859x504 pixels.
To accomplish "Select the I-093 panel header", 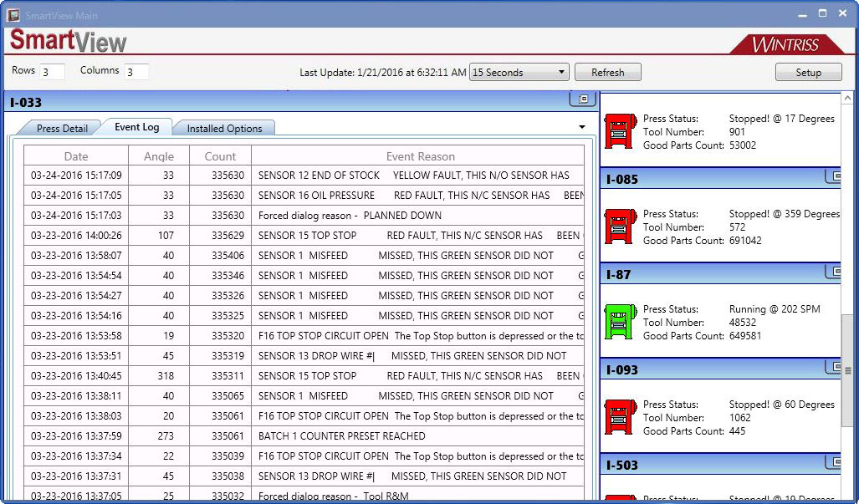I will [720, 369].
